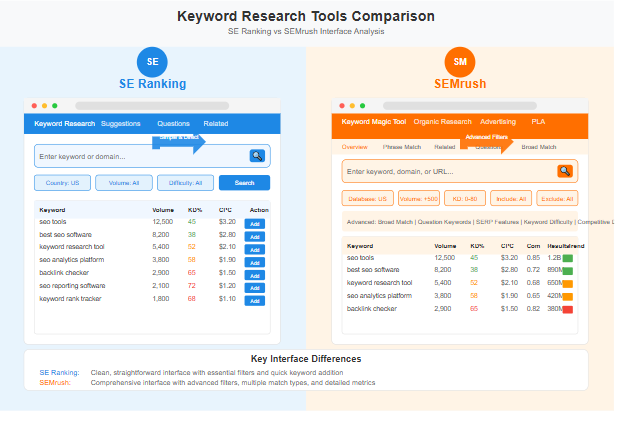Viewport: 626px width, 421px height.
Task: Click red trend swatch for SEMrush 'backlink checker'
Action: tap(568, 309)
